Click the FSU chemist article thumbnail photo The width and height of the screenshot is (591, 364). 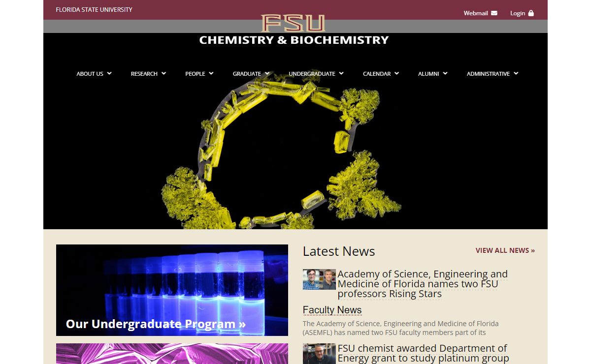tap(319, 354)
